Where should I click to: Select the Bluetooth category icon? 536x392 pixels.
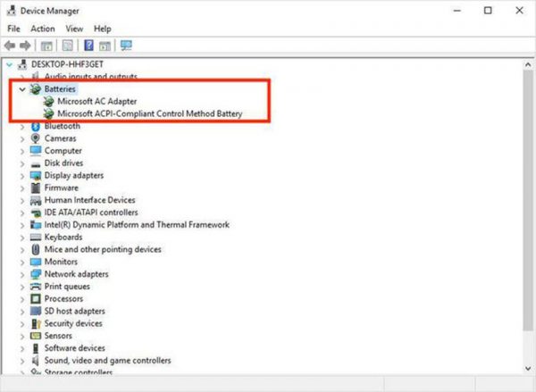(x=36, y=126)
